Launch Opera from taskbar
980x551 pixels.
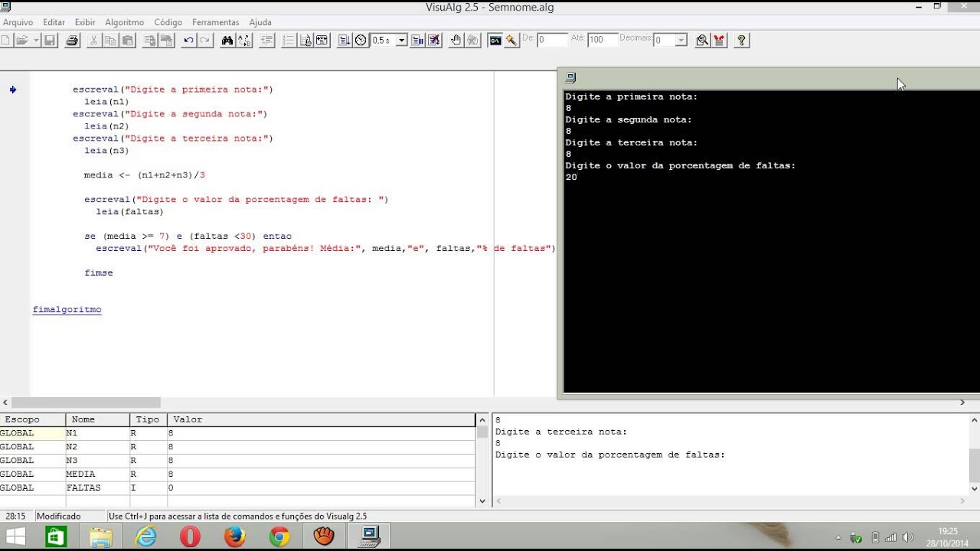(x=190, y=536)
